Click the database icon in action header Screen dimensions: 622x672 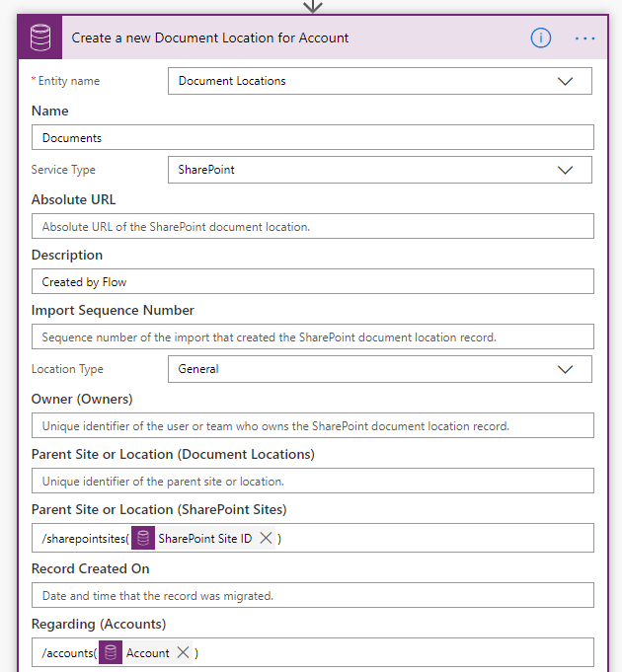click(x=40, y=38)
